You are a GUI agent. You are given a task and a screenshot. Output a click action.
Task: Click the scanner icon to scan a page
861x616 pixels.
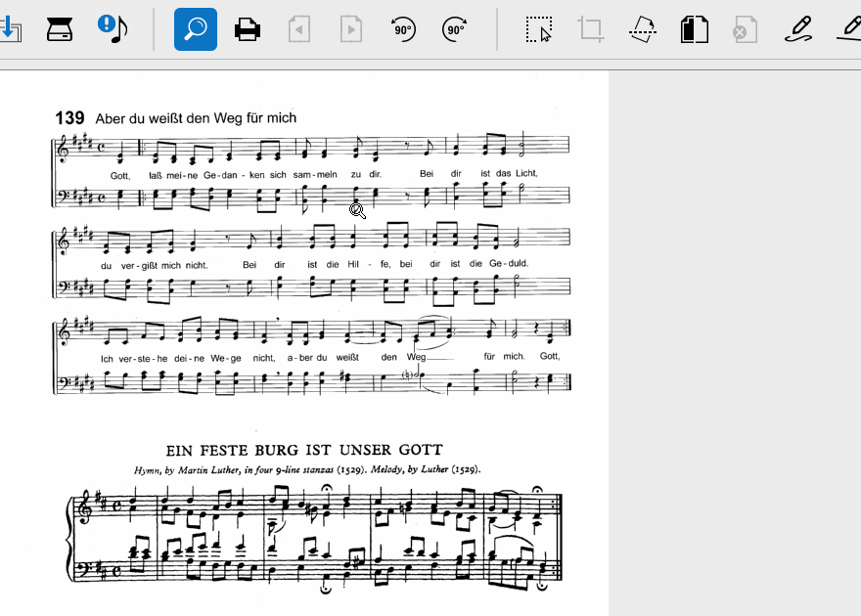click(x=61, y=29)
